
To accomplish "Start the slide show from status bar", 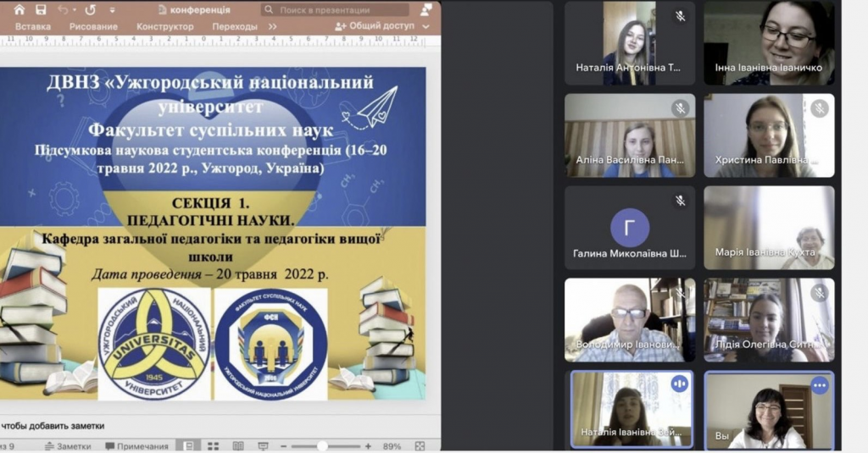I will coord(263,446).
